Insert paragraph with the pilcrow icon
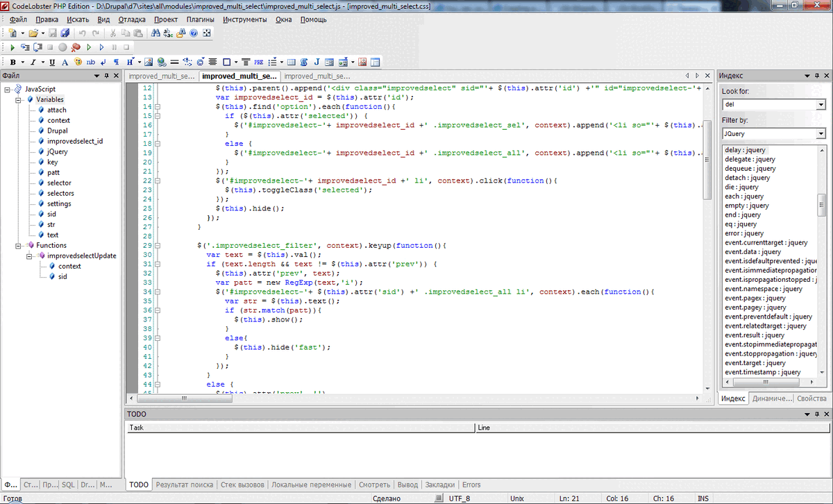 pyautogui.click(x=116, y=62)
